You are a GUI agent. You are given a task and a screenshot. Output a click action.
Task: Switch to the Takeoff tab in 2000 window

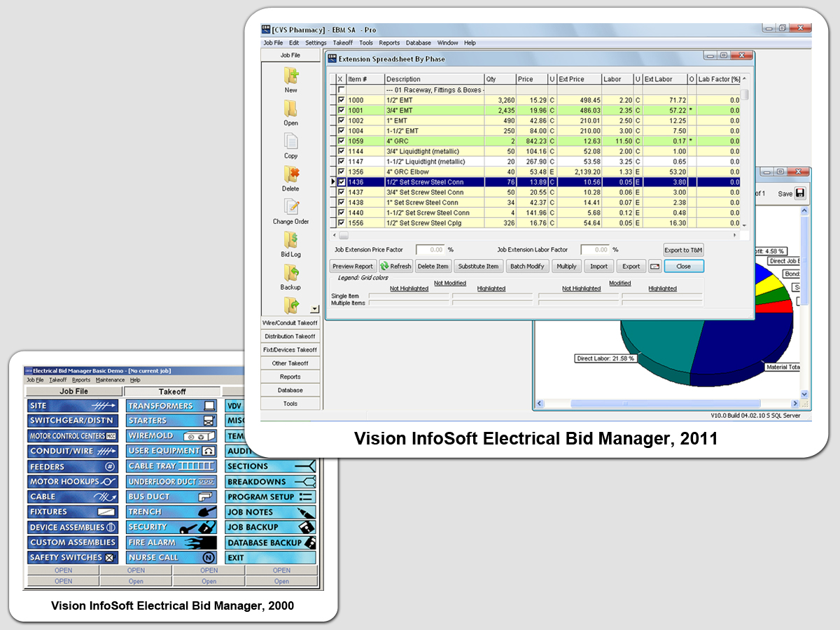click(x=172, y=391)
